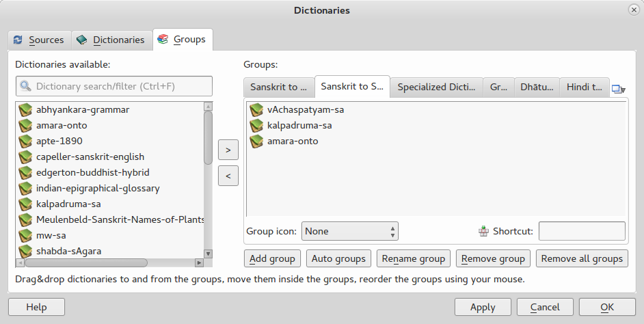Click the move-right '>' button

point(228,149)
